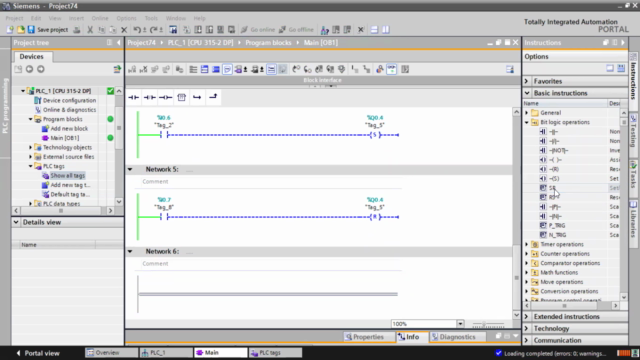Collapse Network 6 section
640x360 pixels.
point(130,251)
